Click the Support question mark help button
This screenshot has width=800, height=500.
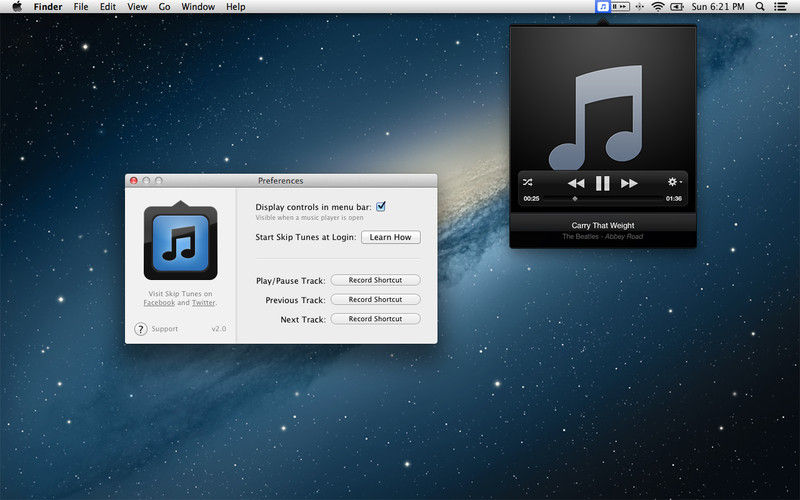coord(141,329)
